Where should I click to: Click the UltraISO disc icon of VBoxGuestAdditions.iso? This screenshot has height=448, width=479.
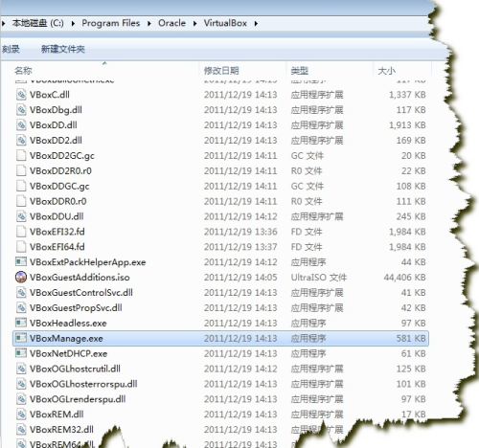tap(21, 277)
